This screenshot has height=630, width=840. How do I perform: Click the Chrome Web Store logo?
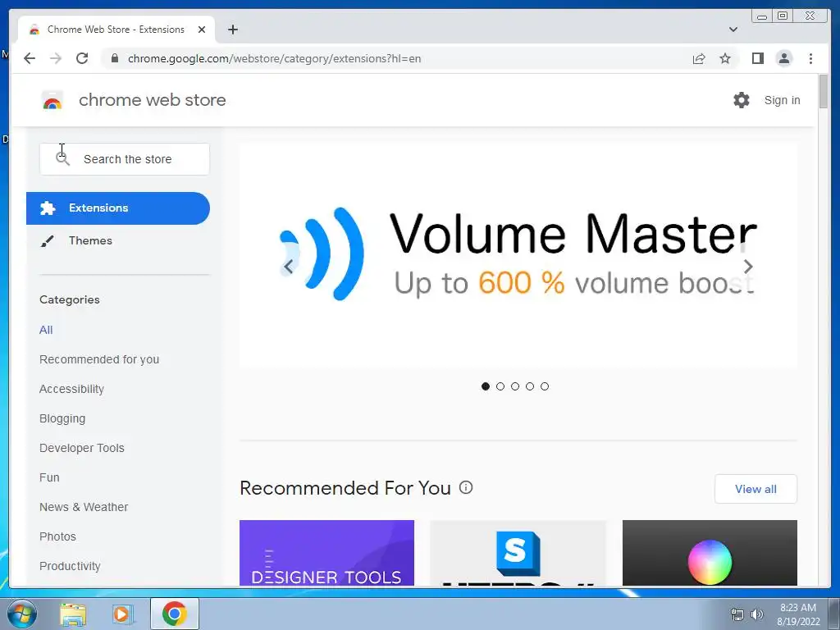pyautogui.click(x=52, y=100)
